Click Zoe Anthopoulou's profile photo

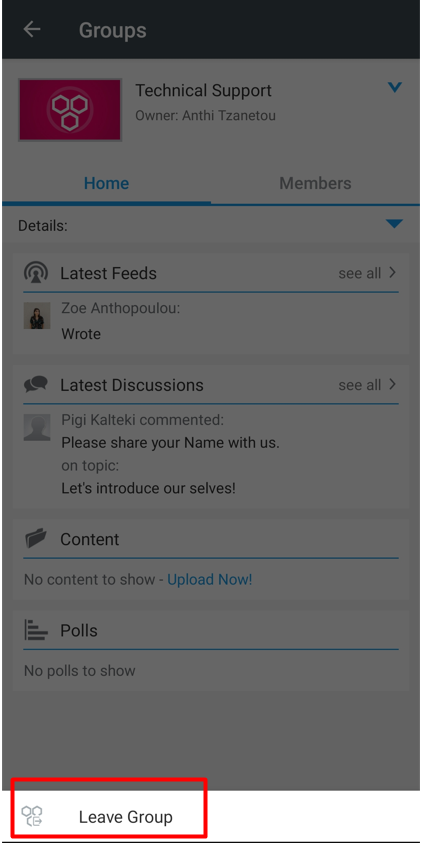(37, 316)
